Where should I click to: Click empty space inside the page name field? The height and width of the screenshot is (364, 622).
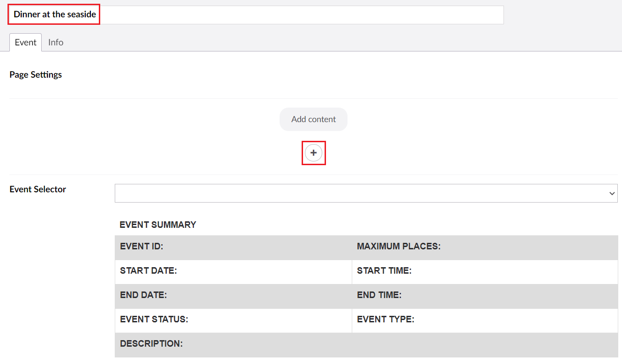click(x=300, y=15)
